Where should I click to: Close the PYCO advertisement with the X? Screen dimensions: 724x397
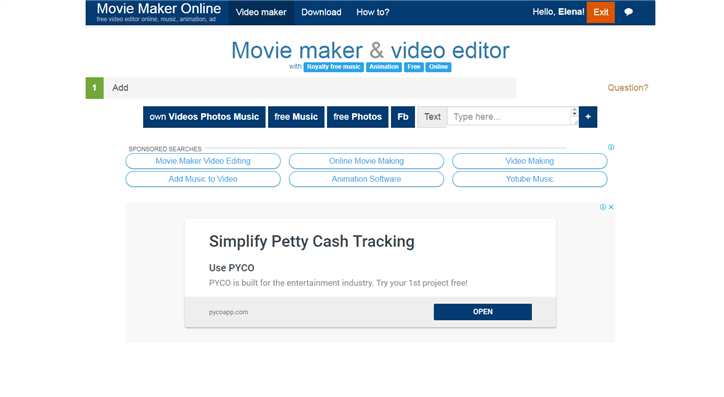[611, 207]
